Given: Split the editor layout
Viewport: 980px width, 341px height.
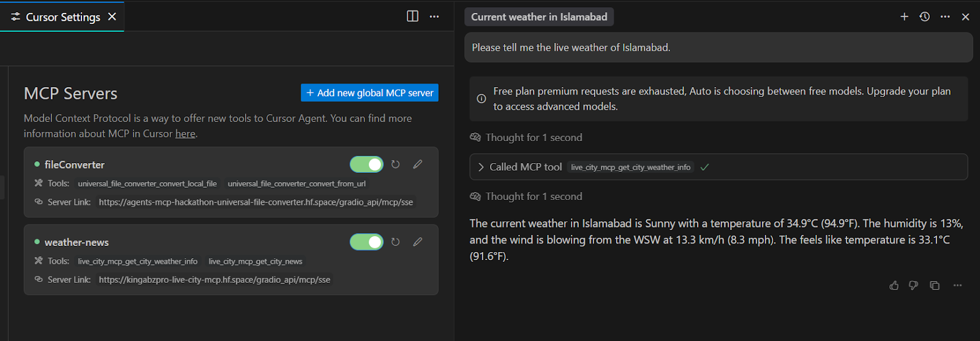Looking at the screenshot, I should coord(413,17).
